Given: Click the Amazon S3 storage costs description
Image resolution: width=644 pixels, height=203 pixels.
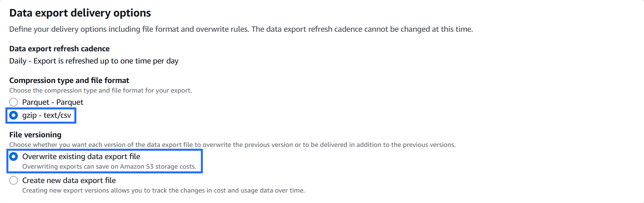Looking at the screenshot, I should pyautogui.click(x=109, y=166).
